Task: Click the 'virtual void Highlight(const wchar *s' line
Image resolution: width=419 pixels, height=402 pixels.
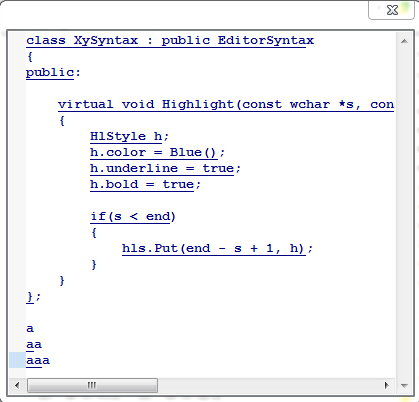Action: (x=226, y=105)
